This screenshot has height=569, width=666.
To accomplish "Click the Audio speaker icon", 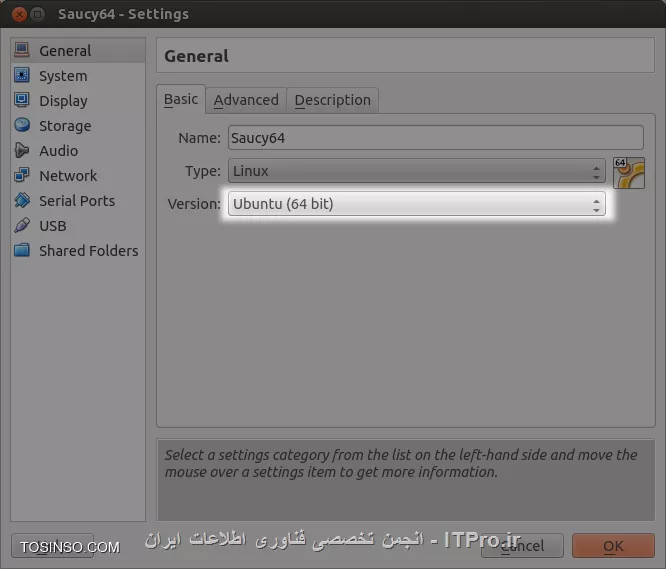I will [22, 150].
